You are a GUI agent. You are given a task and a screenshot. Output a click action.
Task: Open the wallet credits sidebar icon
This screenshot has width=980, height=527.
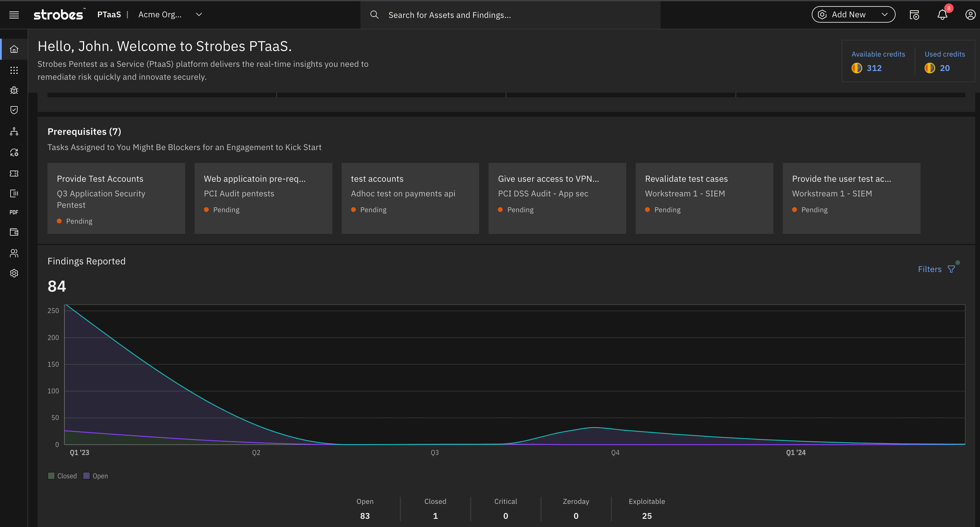14,232
